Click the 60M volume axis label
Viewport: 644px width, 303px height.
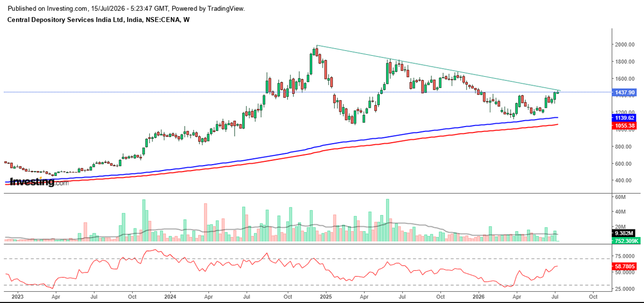620,197
